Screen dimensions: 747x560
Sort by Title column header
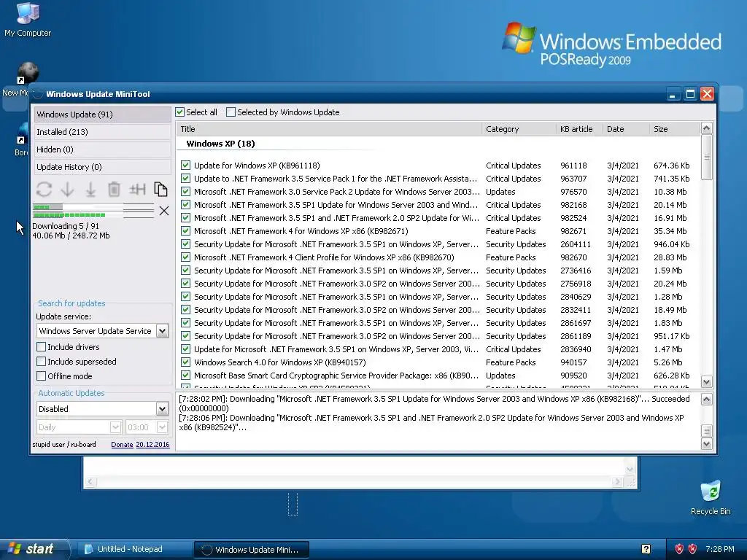[329, 129]
